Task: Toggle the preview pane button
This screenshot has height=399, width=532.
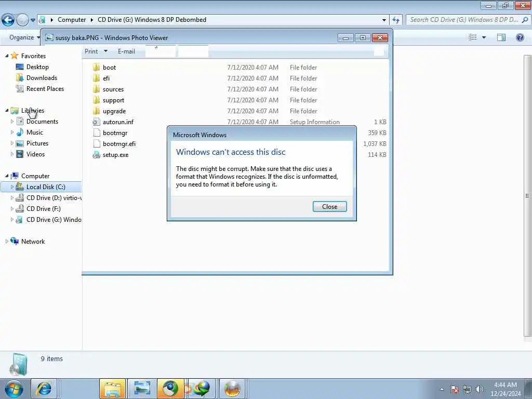Action: (x=501, y=37)
